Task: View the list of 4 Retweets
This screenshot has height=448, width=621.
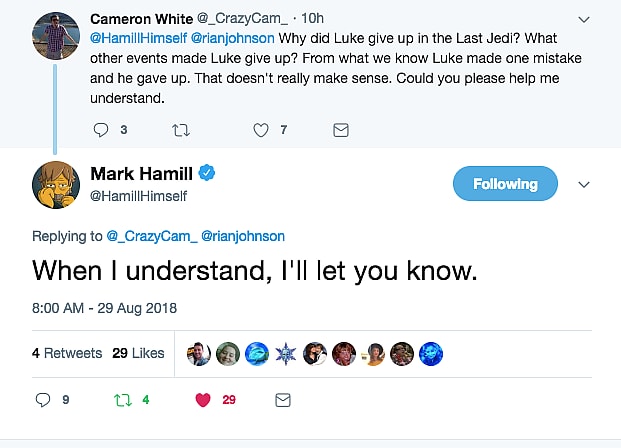Action: [67, 353]
